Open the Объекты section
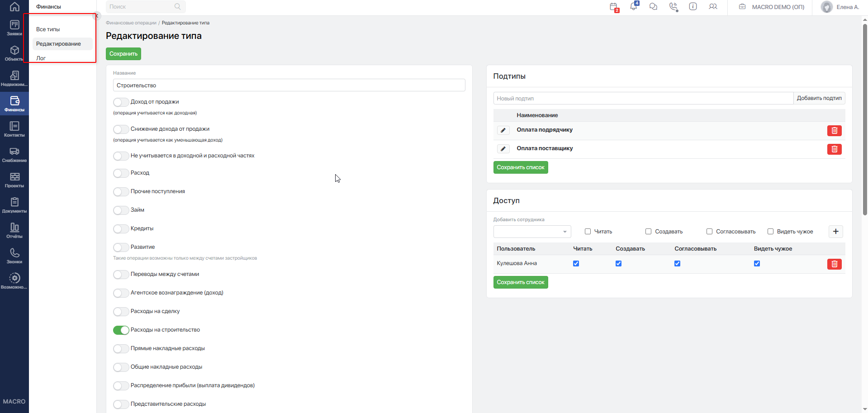Screen dimensions: 868x413 14,53
